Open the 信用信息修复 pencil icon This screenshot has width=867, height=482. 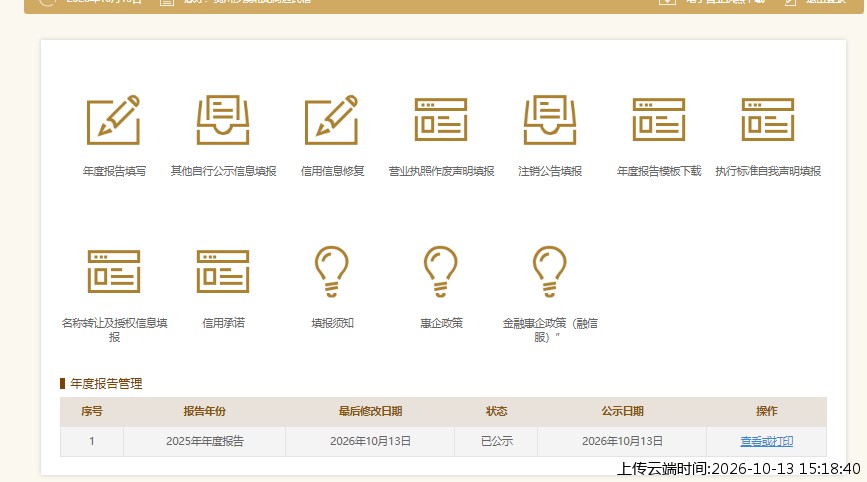point(332,120)
